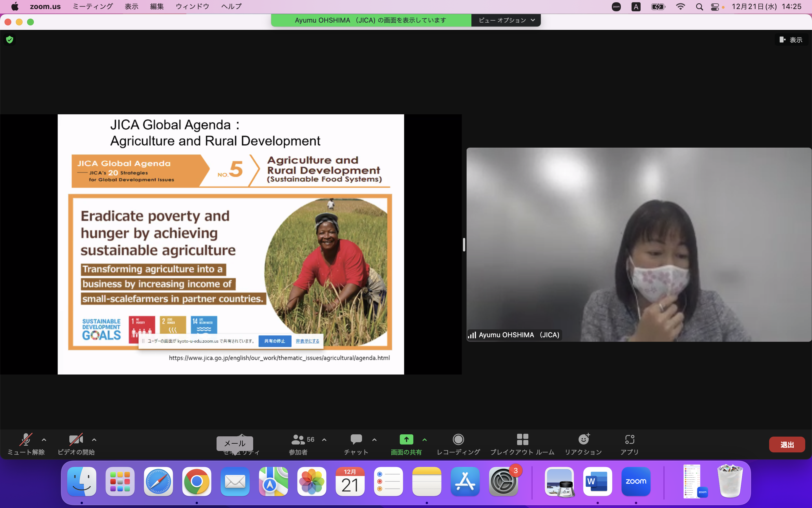Open Spotlight search icon
812x508 pixels.
tap(699, 7)
